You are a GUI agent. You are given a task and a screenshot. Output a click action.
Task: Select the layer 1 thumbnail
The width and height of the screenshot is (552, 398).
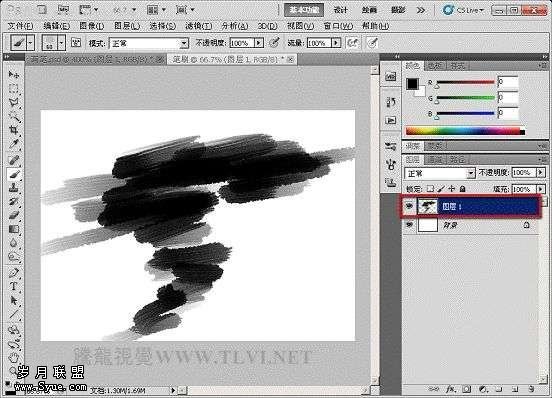[x=427, y=206]
